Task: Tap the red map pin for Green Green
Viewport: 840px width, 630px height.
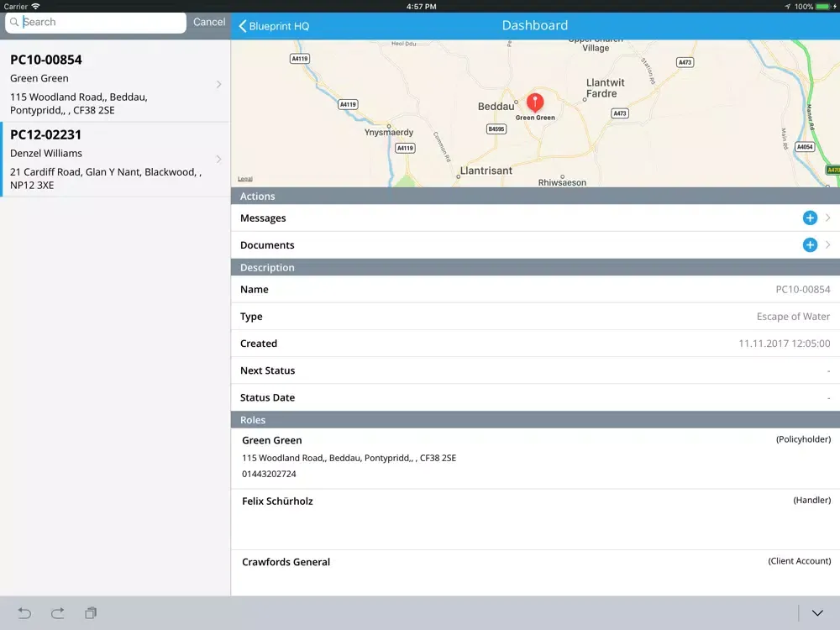Action: [x=535, y=102]
